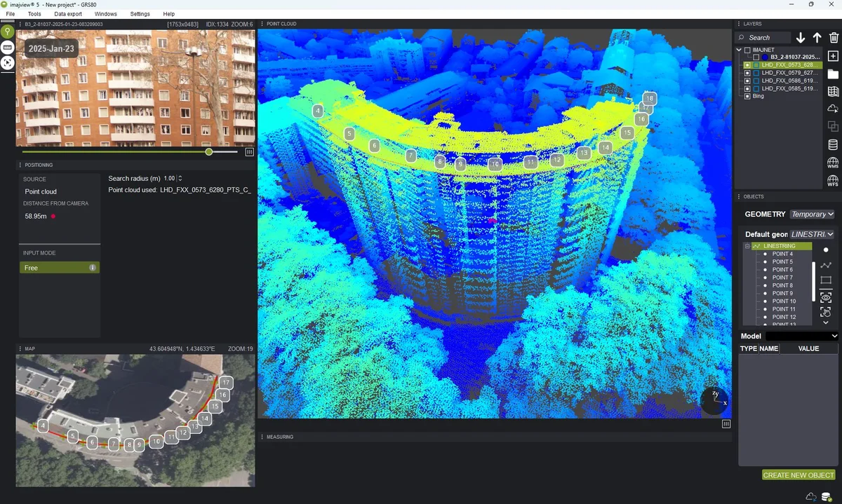842x504 pixels.
Task: Add new layer with plus icon
Action: click(x=833, y=56)
